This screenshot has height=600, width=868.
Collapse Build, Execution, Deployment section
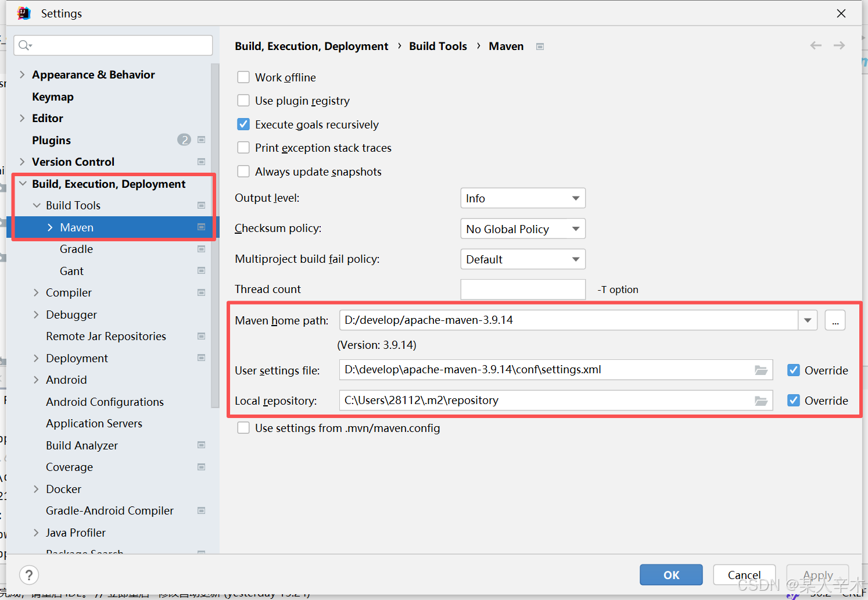coord(23,184)
